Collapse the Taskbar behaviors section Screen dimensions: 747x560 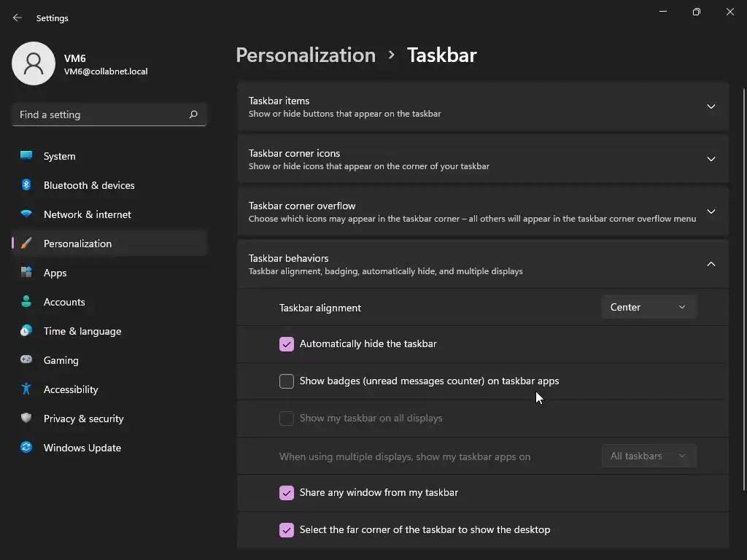click(x=711, y=264)
